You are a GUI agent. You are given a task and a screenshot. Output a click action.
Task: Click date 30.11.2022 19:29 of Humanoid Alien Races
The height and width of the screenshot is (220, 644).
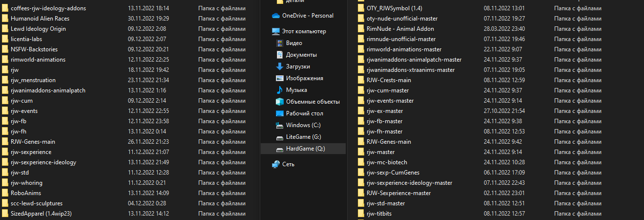(148, 19)
